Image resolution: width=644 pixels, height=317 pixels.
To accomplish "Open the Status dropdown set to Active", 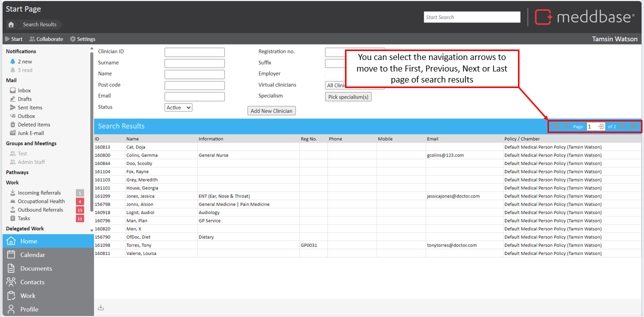I will 178,107.
